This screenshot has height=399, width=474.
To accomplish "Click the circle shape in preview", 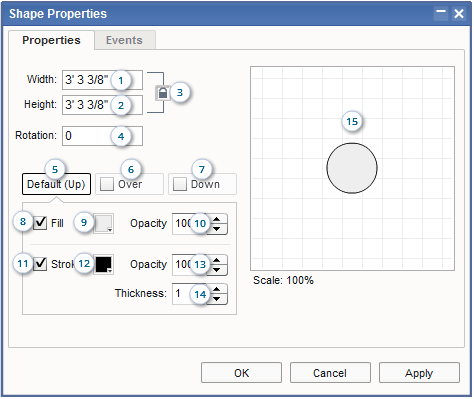I will [x=352, y=168].
